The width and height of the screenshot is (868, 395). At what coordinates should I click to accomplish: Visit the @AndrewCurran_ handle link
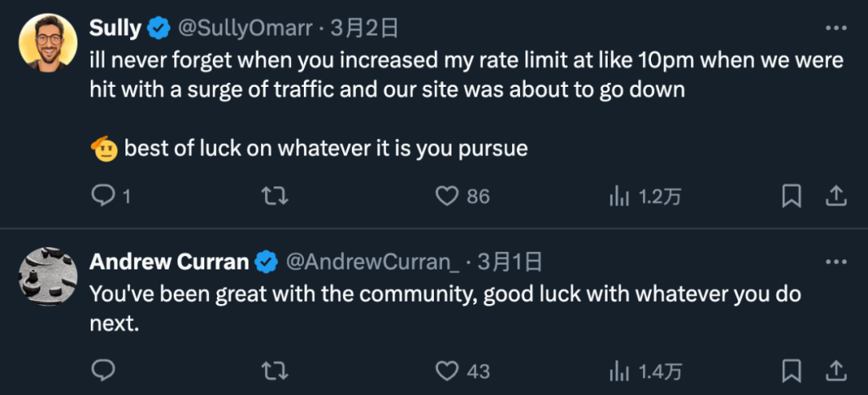click(373, 261)
